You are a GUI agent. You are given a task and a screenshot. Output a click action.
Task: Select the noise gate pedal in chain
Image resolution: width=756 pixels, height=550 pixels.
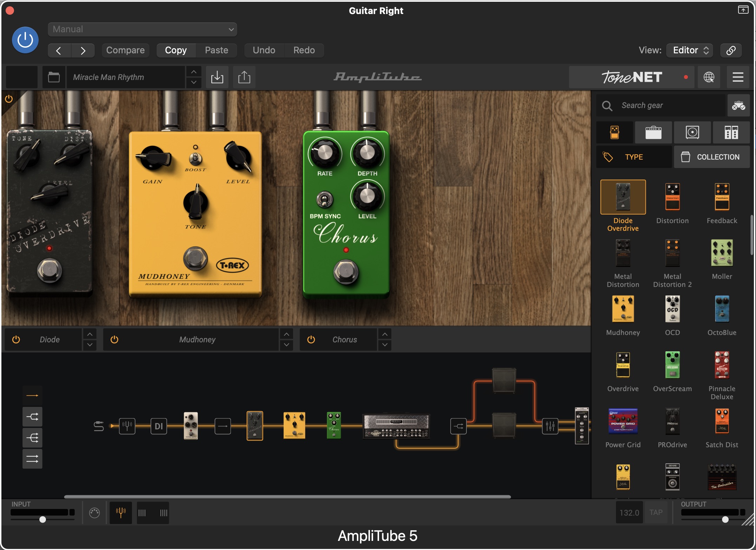pos(191,426)
